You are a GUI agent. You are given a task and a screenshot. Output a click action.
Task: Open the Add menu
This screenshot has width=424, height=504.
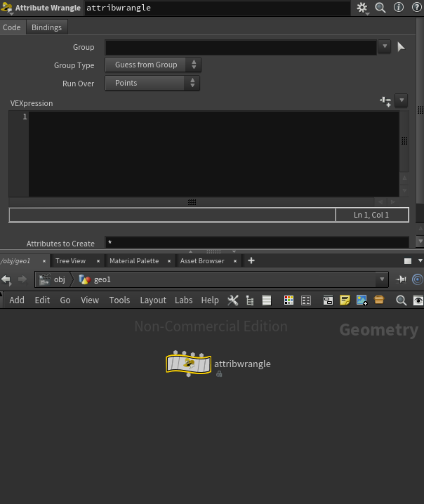click(17, 300)
